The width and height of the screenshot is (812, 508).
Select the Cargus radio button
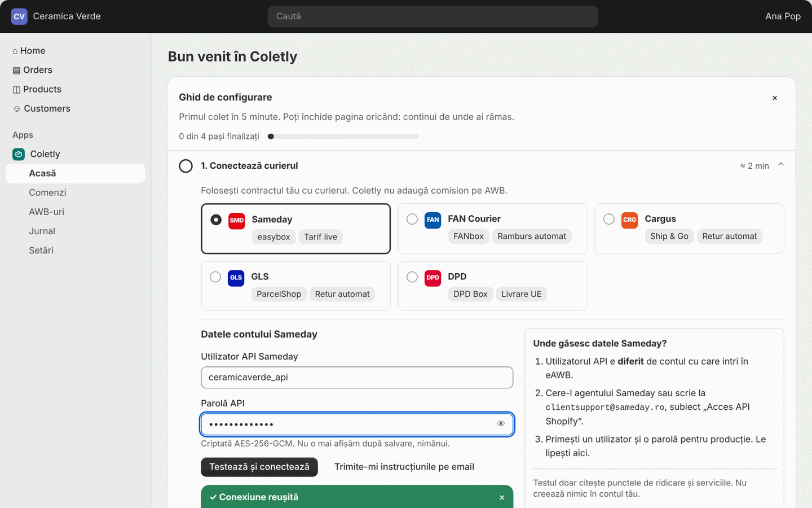click(x=609, y=219)
